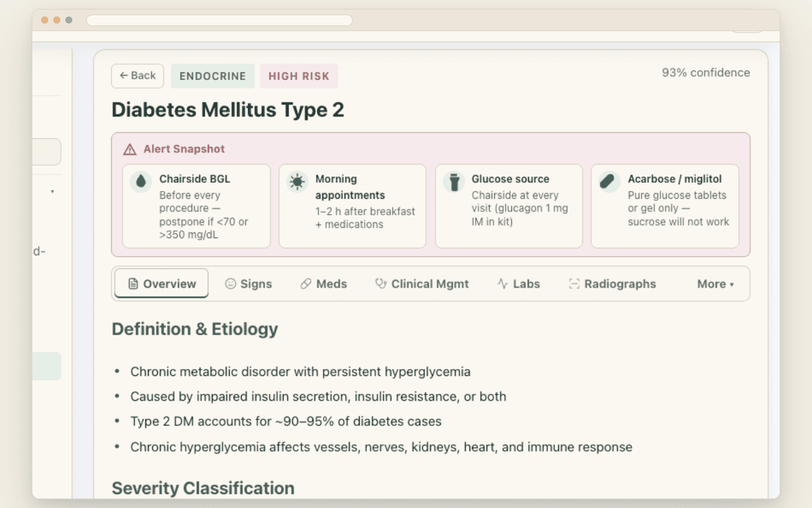Click the Diabetes Mellitus Type 2 heading
Screen dimensions: 812x508
click(228, 110)
